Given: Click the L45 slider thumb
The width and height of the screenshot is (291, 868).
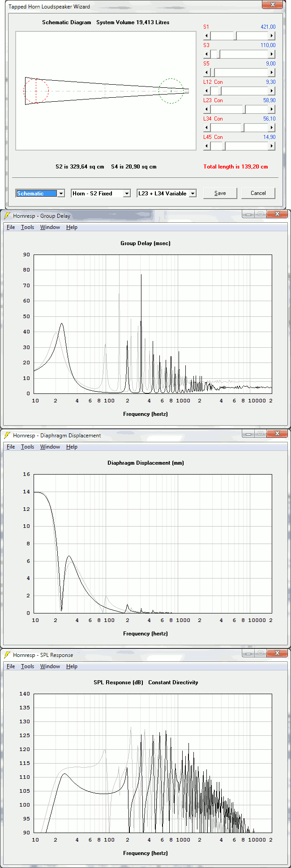Looking at the screenshot, I should [x=224, y=146].
